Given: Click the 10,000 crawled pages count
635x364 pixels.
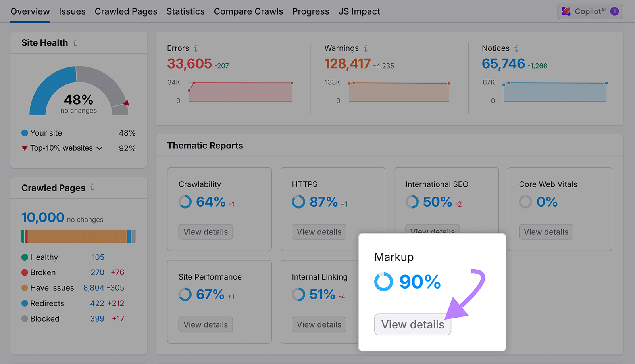Looking at the screenshot, I should click(43, 217).
